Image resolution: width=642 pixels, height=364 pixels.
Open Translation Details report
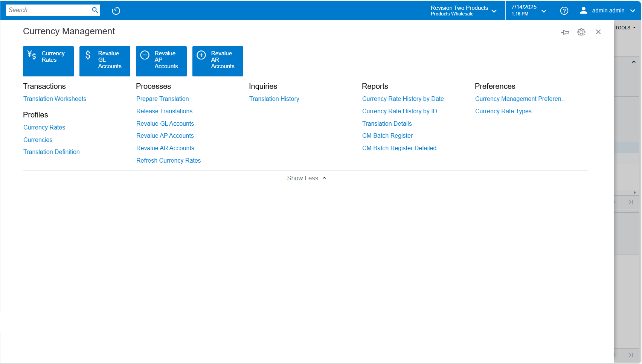387,123
